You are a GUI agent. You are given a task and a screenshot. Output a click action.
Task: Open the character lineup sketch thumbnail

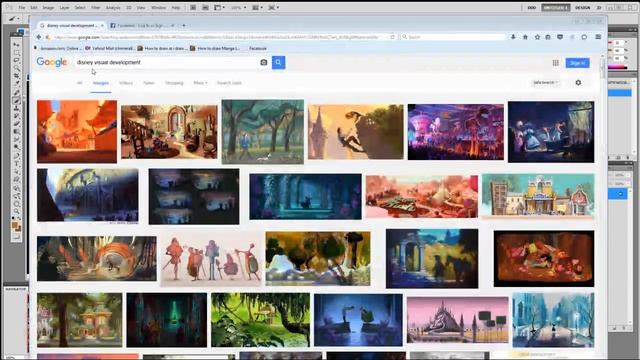pyautogui.click(x=211, y=259)
